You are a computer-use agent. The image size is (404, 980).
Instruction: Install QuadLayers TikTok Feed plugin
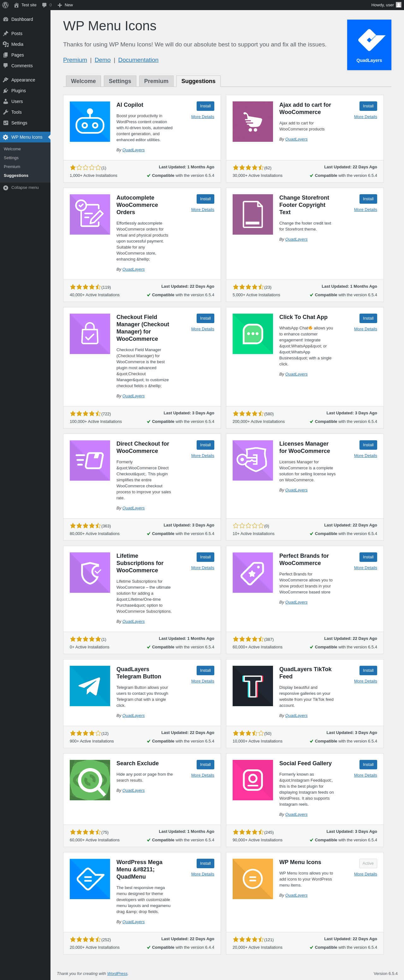click(368, 671)
